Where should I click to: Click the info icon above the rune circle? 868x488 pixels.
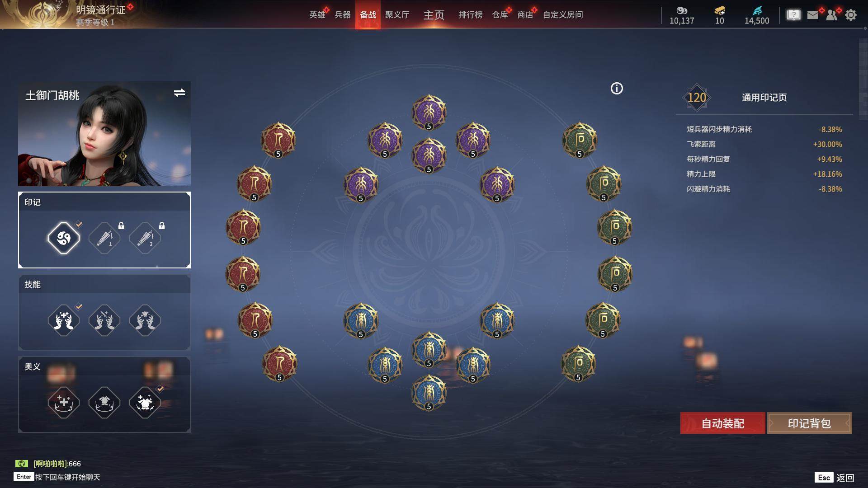pos(617,89)
